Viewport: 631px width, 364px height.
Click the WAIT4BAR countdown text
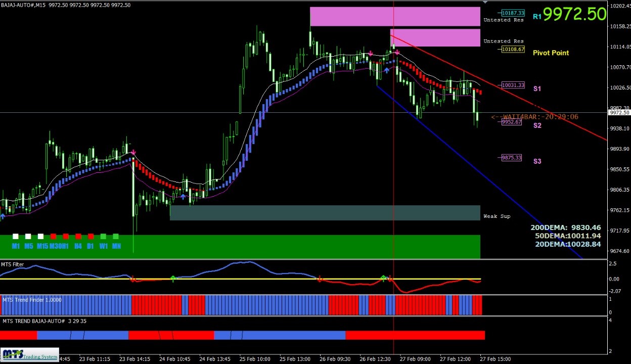pyautogui.click(x=534, y=117)
